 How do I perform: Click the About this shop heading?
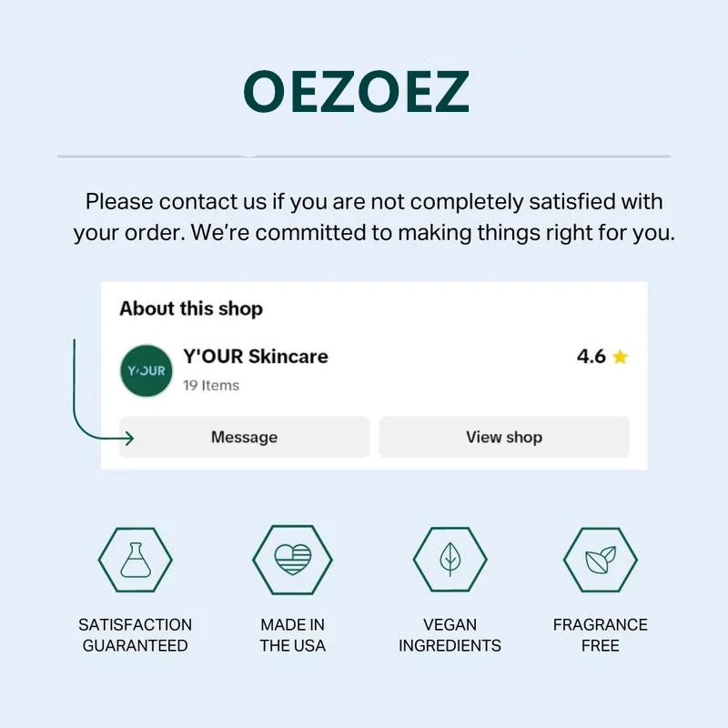191,308
